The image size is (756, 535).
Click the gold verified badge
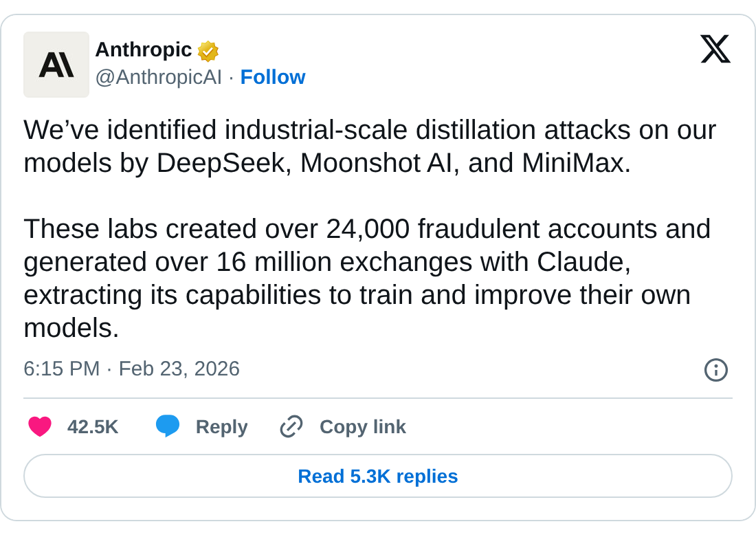208,51
